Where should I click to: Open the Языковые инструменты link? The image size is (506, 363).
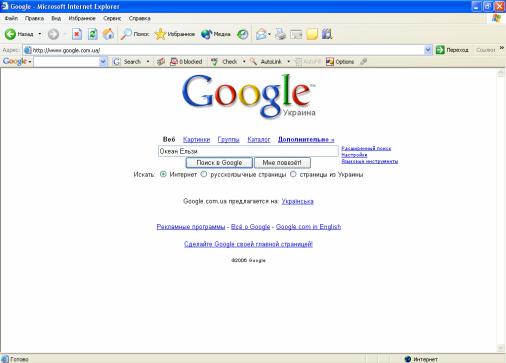pos(370,161)
